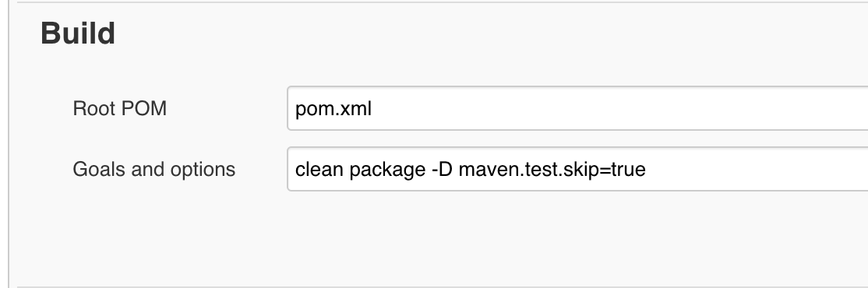Viewport: 868px width, 288px height.
Task: Place cursor on pom.xml text
Action: [x=333, y=109]
